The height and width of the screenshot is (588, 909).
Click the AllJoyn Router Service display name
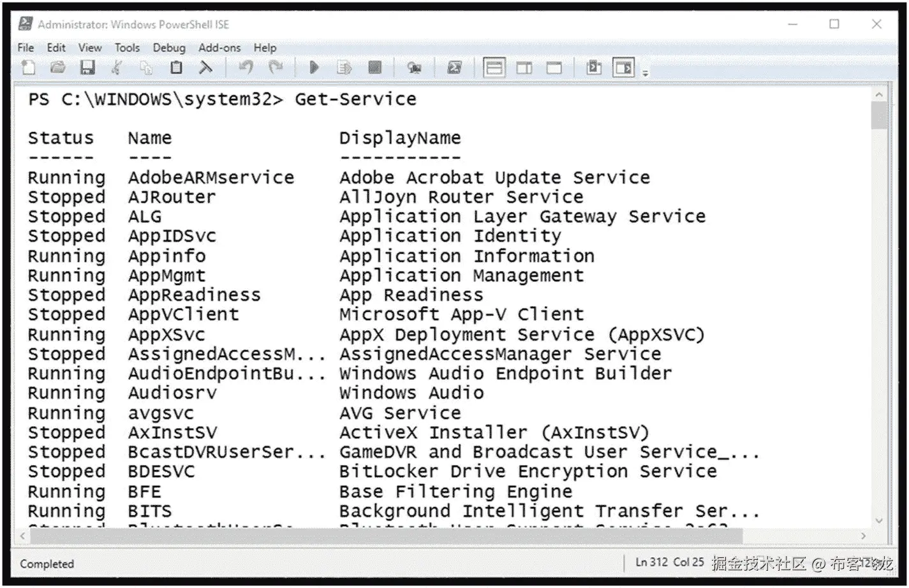coord(461,197)
